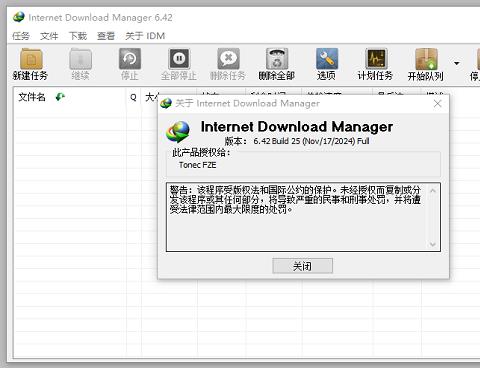Click the Q column header
This screenshot has height=368, width=480.
click(133, 97)
